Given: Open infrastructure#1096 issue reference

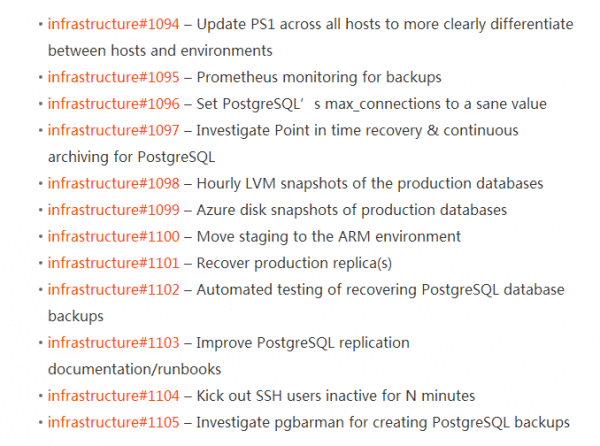Looking at the screenshot, I should pyautogui.click(x=113, y=103).
